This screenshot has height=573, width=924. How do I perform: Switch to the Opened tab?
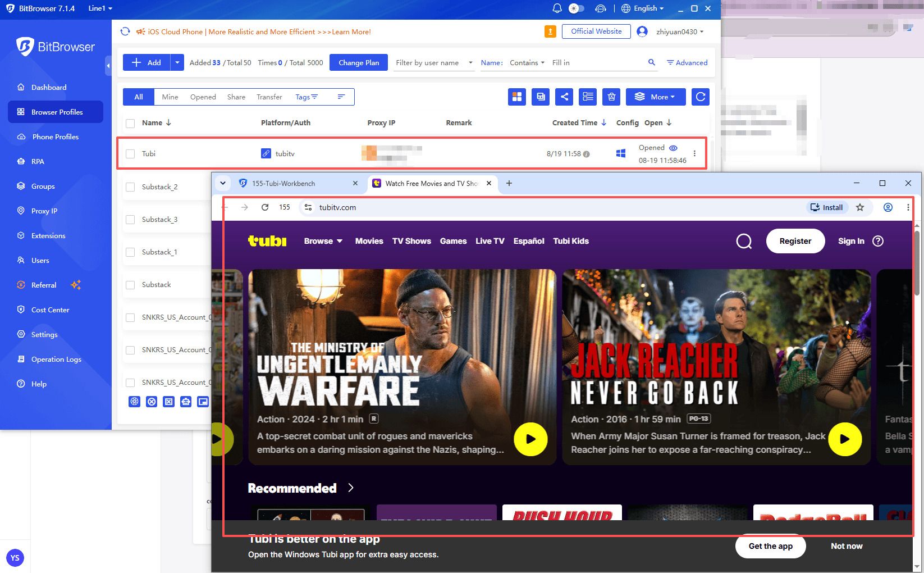tap(203, 97)
